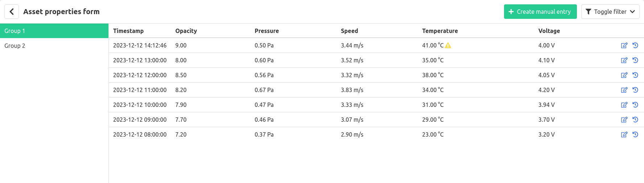This screenshot has width=644, height=183.
Task: Click the Timestamp column header
Action: click(128, 31)
